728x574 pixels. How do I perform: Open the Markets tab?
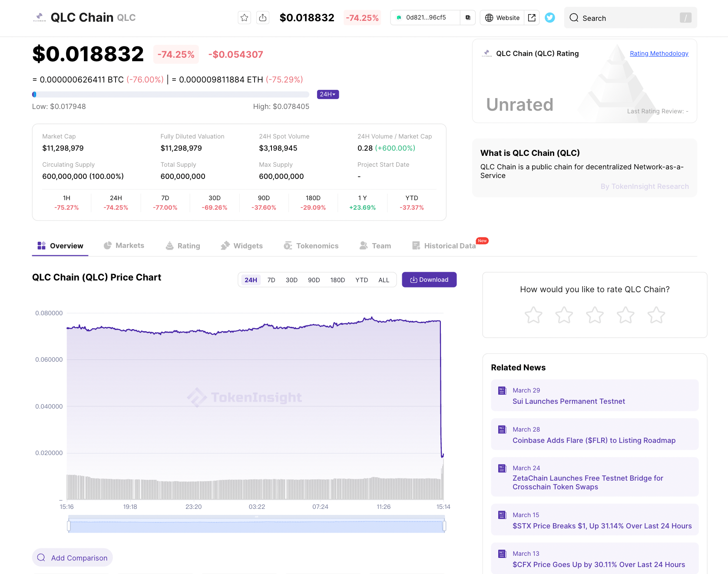(x=124, y=246)
